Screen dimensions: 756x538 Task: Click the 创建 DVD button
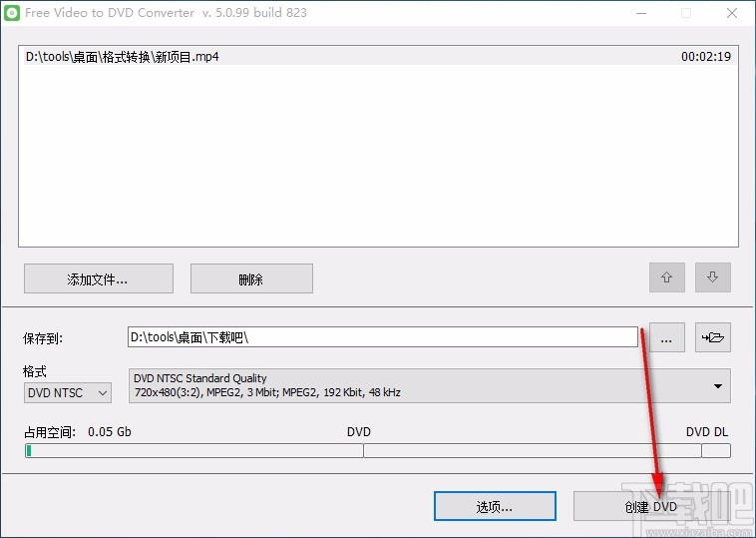tap(651, 506)
